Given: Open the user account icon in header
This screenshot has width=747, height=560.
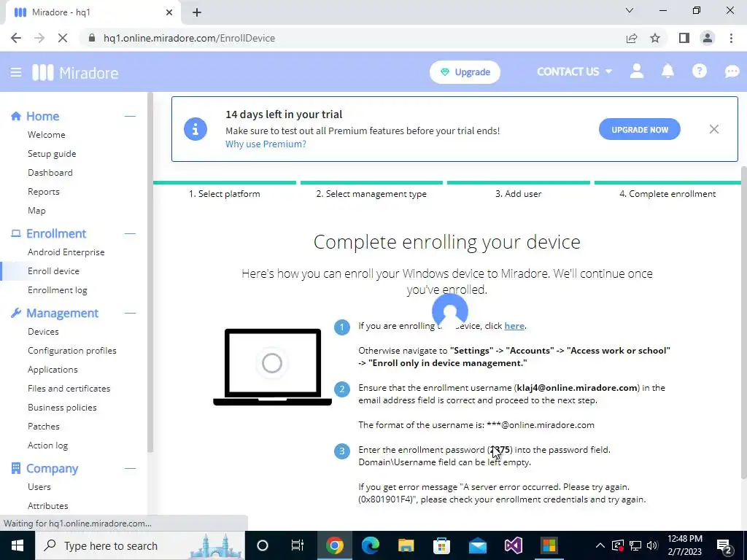Looking at the screenshot, I should pos(636,71).
